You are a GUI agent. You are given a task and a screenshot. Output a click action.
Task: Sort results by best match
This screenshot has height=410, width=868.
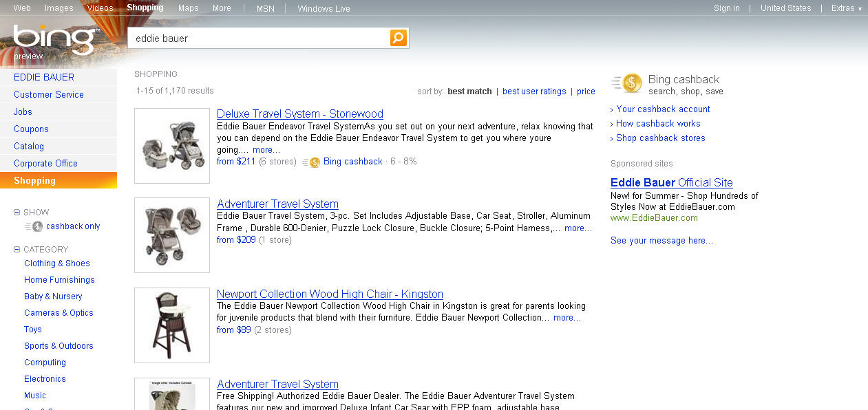(469, 91)
